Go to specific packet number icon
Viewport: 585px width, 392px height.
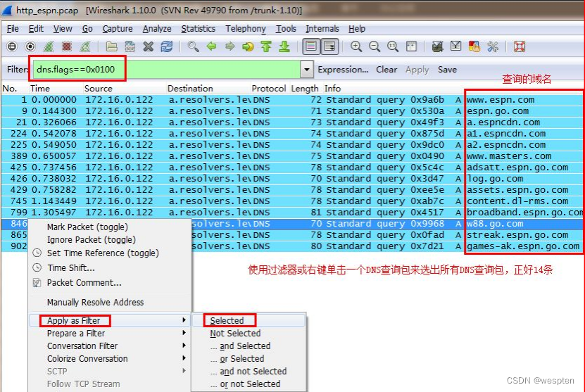[x=248, y=46]
